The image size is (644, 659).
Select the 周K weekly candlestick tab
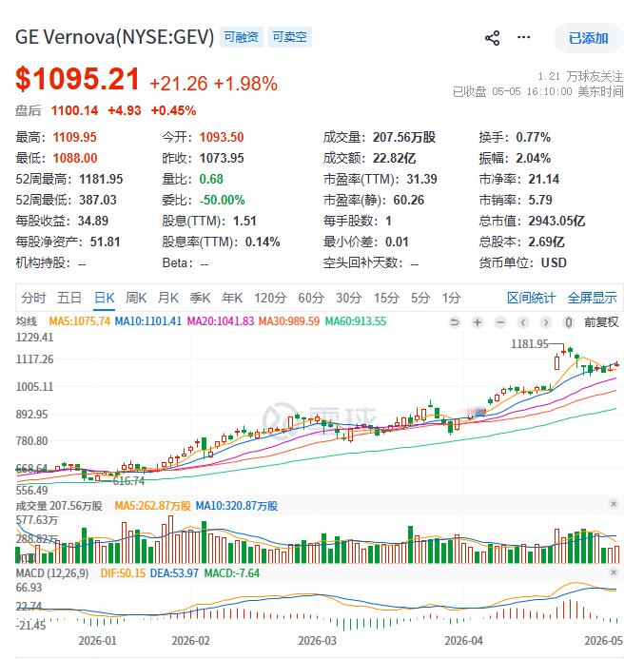[136, 298]
